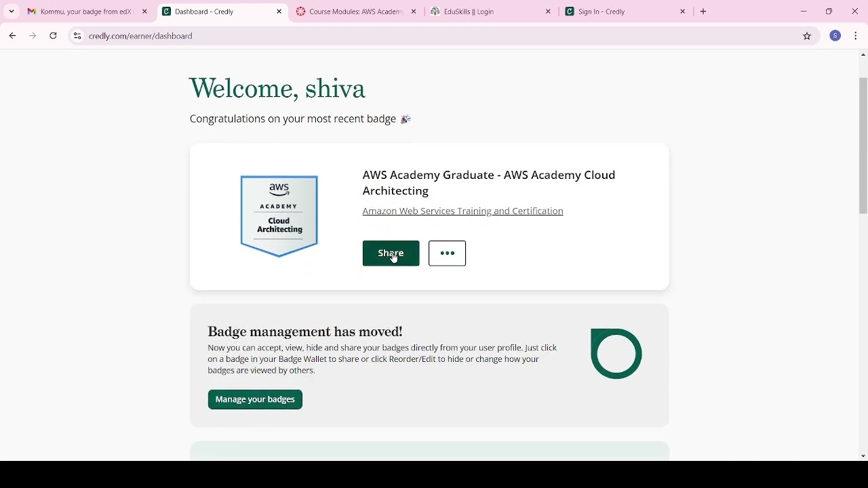Go forward with the forward arrow
The height and width of the screenshot is (488, 868).
[x=33, y=36]
